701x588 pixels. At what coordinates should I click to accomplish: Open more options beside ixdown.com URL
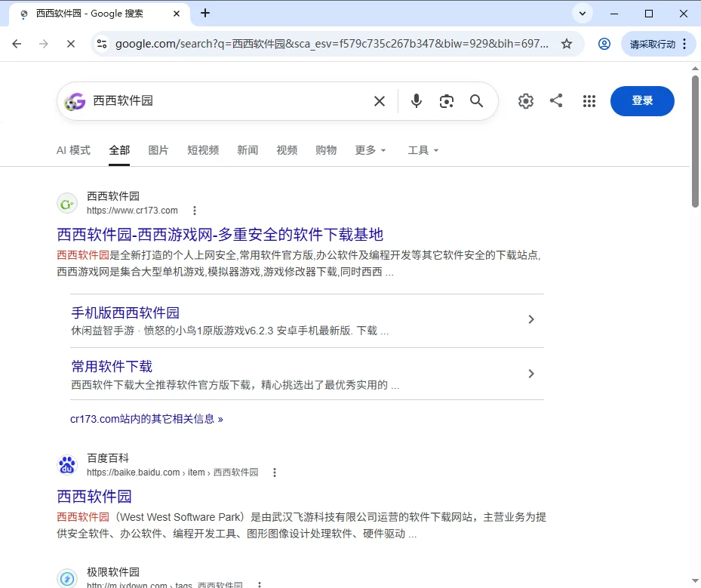[x=260, y=584]
